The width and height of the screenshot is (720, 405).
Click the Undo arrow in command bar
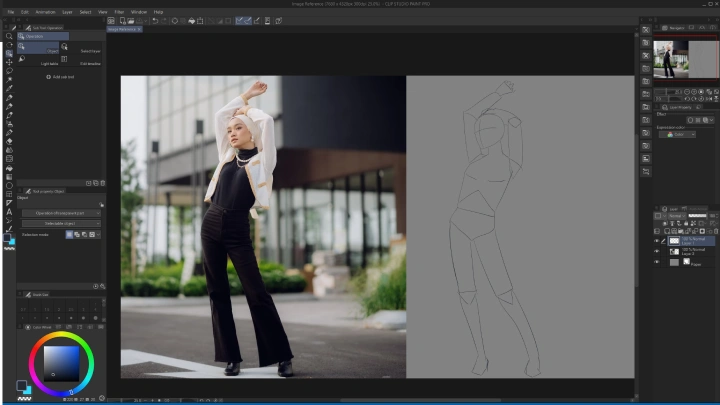(x=155, y=21)
